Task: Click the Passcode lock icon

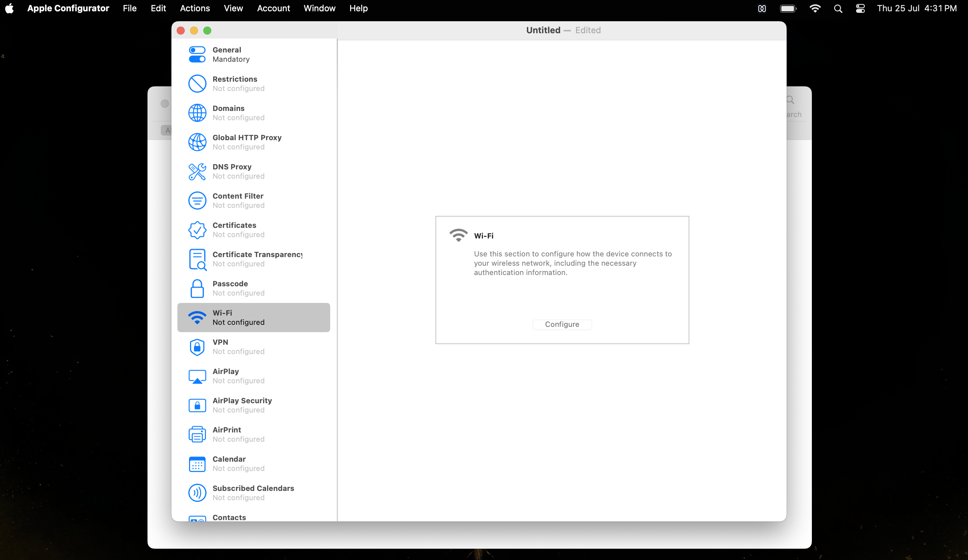Action: [197, 288]
